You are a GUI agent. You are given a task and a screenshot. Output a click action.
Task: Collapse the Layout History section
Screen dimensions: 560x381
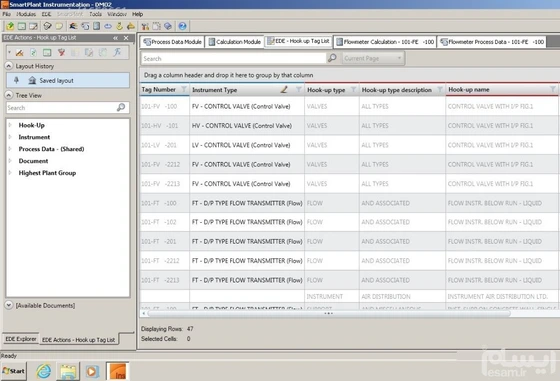[x=9, y=66]
